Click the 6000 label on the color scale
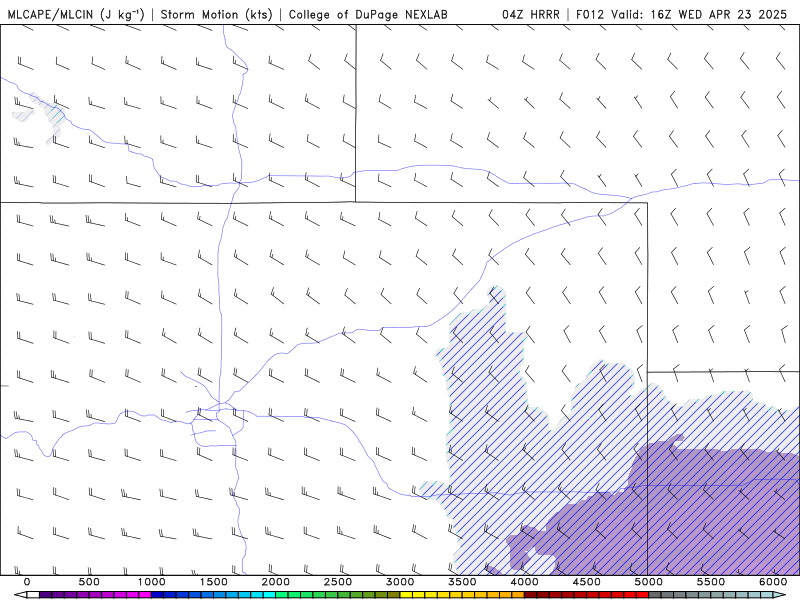This screenshot has width=800, height=600. [773, 582]
